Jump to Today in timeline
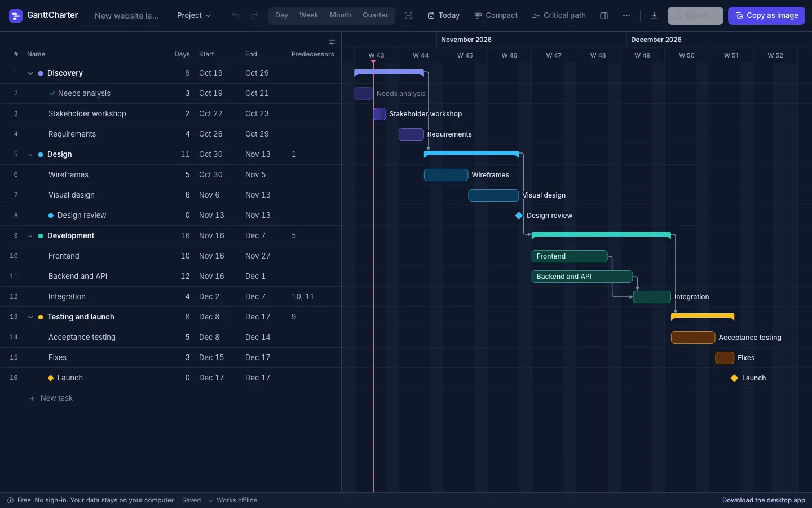The image size is (812, 508). 443,16
